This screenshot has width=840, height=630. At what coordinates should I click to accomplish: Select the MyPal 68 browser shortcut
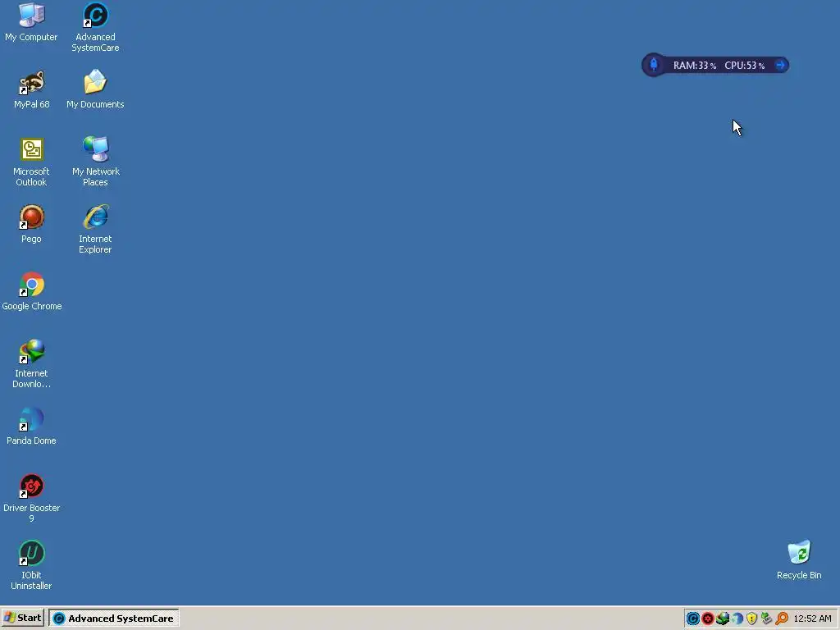(x=32, y=89)
